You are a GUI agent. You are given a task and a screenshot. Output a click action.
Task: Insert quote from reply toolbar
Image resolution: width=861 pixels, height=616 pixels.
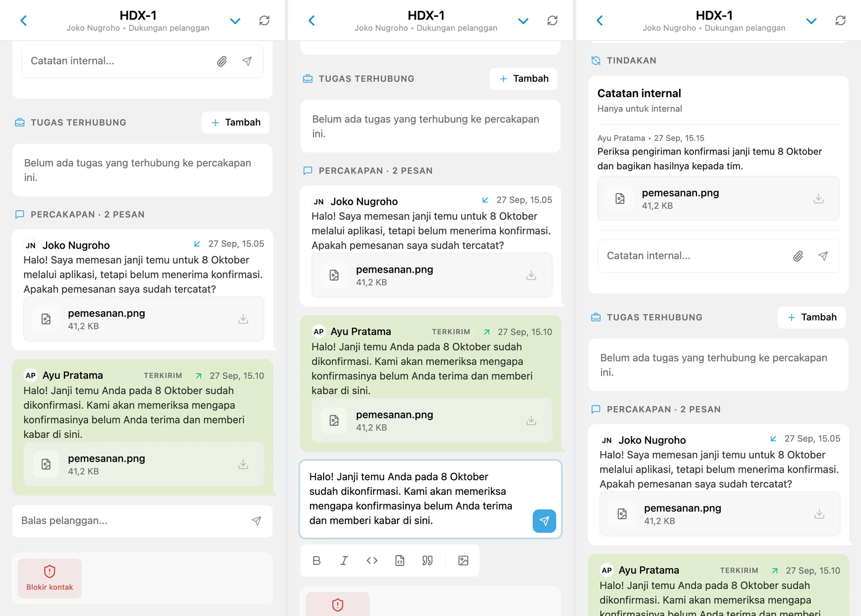[x=427, y=561]
